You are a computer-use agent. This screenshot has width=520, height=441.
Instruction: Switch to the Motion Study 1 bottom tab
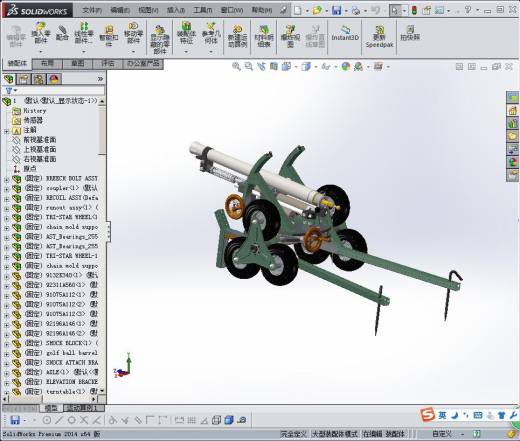pyautogui.click(x=83, y=408)
